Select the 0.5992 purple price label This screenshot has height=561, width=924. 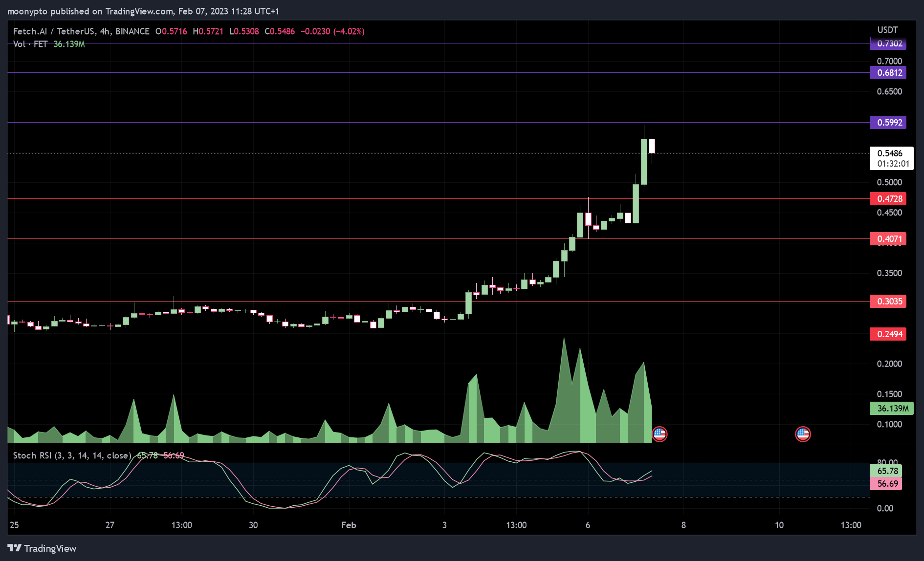coord(888,123)
